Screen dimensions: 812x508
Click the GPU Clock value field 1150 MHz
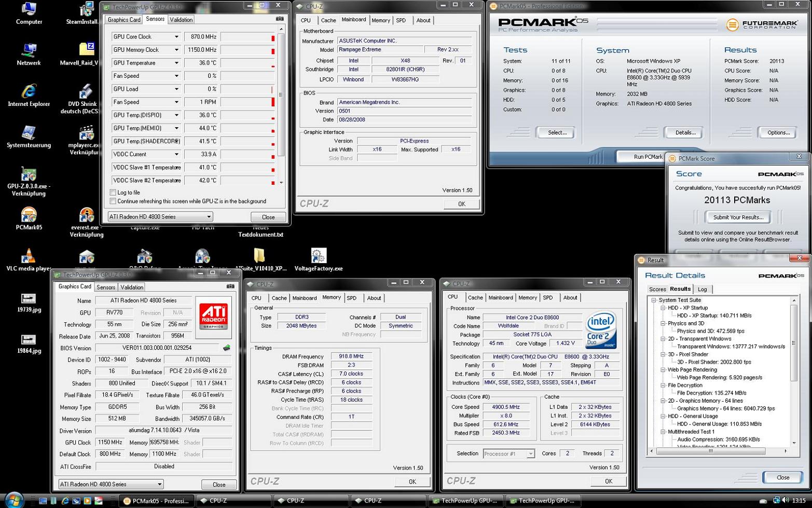click(110, 442)
